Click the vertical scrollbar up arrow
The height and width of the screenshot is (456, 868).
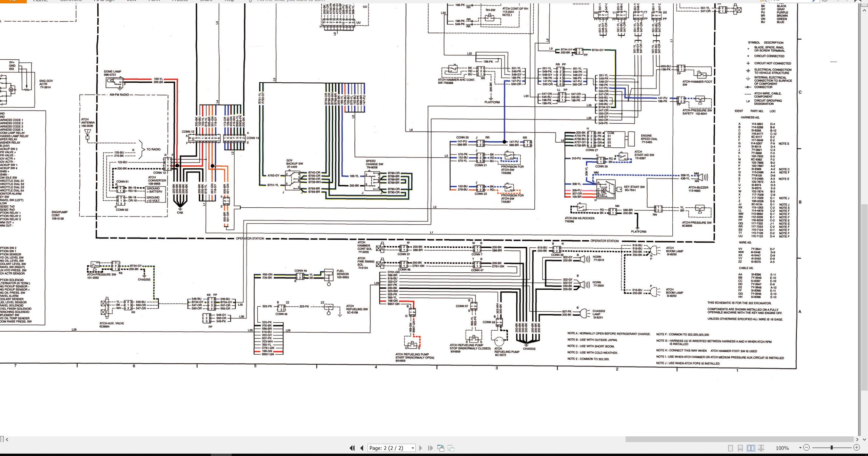pyautogui.click(x=864, y=10)
